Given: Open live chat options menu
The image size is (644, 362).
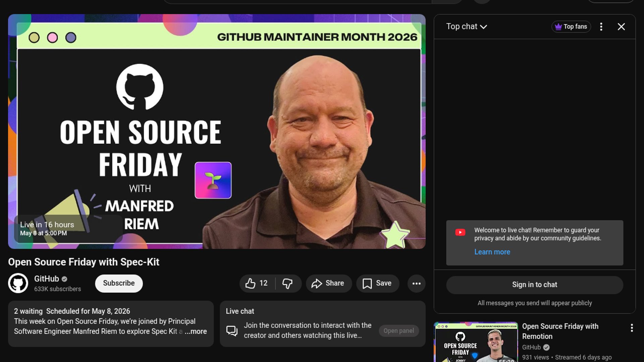Looking at the screenshot, I should coord(601,26).
